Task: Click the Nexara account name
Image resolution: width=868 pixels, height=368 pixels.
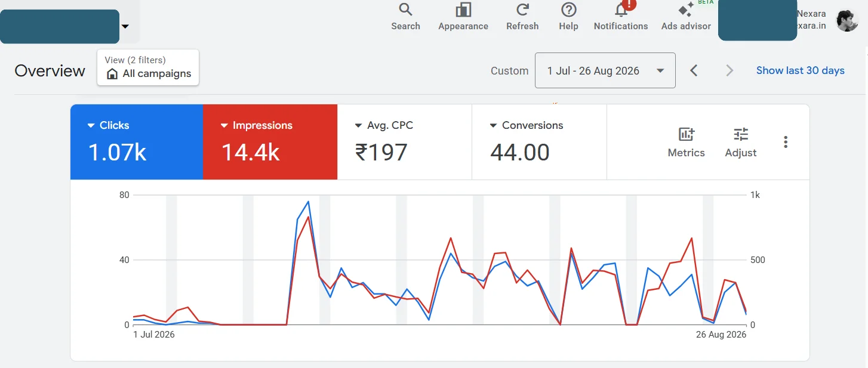Action: [x=811, y=14]
